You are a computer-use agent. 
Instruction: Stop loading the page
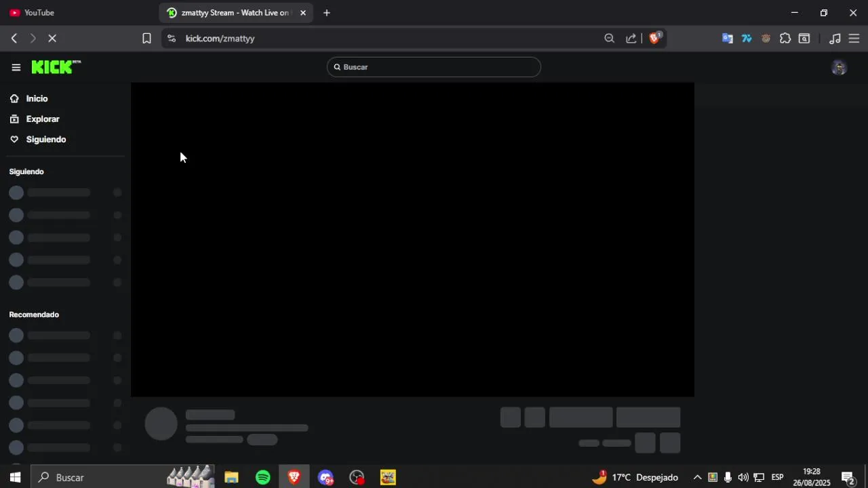pyautogui.click(x=52, y=39)
